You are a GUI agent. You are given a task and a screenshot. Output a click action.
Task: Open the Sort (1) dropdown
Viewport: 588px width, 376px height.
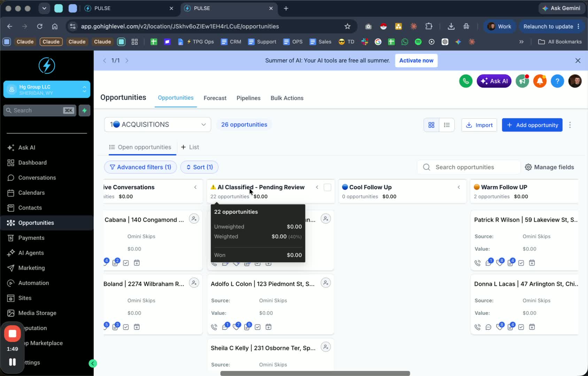point(199,167)
